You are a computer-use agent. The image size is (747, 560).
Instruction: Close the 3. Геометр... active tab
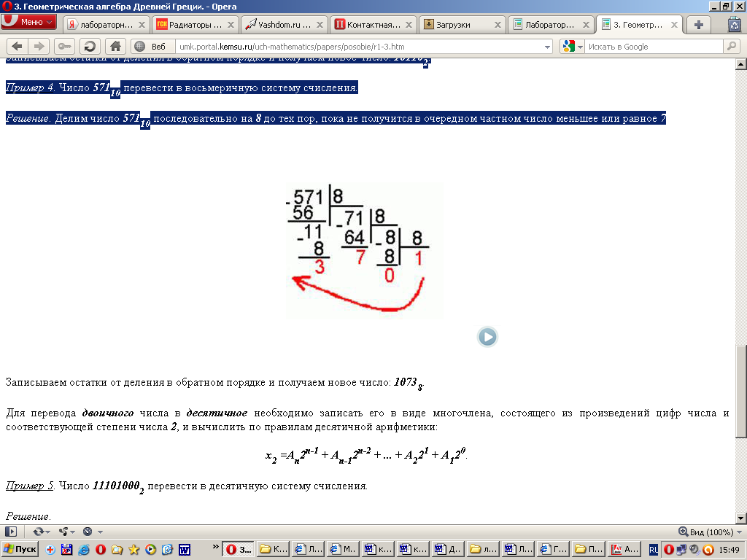pos(674,25)
